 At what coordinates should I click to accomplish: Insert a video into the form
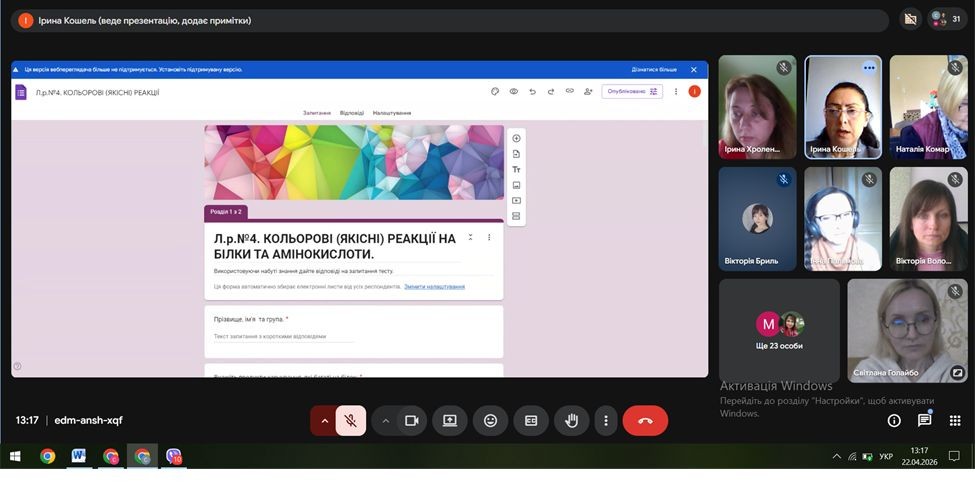click(x=516, y=201)
